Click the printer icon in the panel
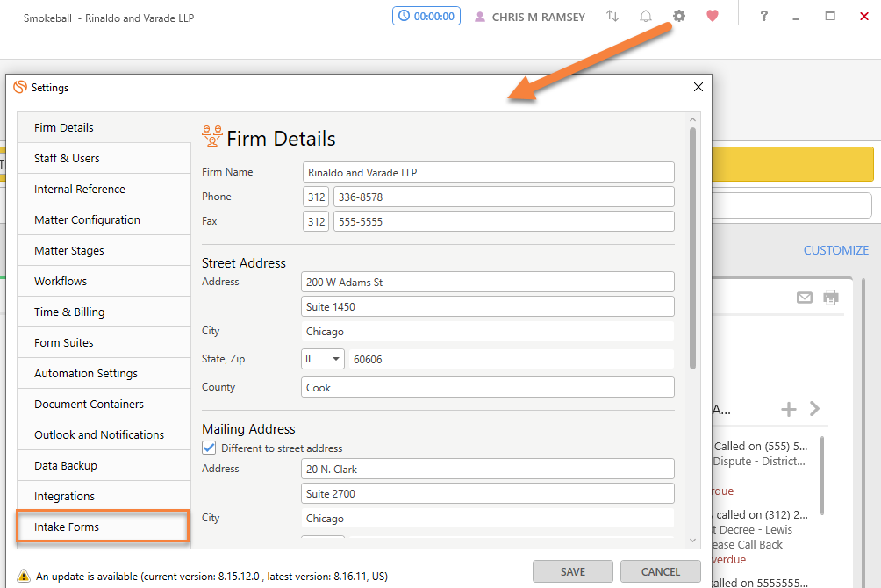Image resolution: width=881 pixels, height=588 pixels. pos(830,298)
